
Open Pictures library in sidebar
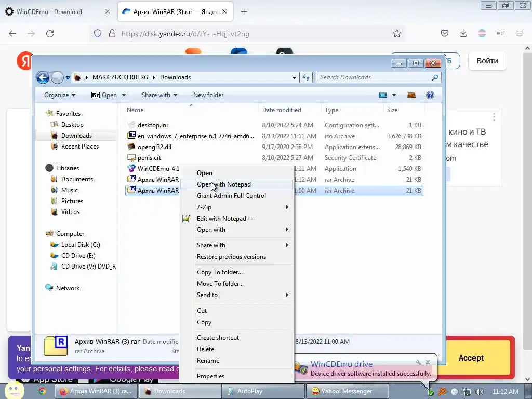pyautogui.click(x=72, y=201)
